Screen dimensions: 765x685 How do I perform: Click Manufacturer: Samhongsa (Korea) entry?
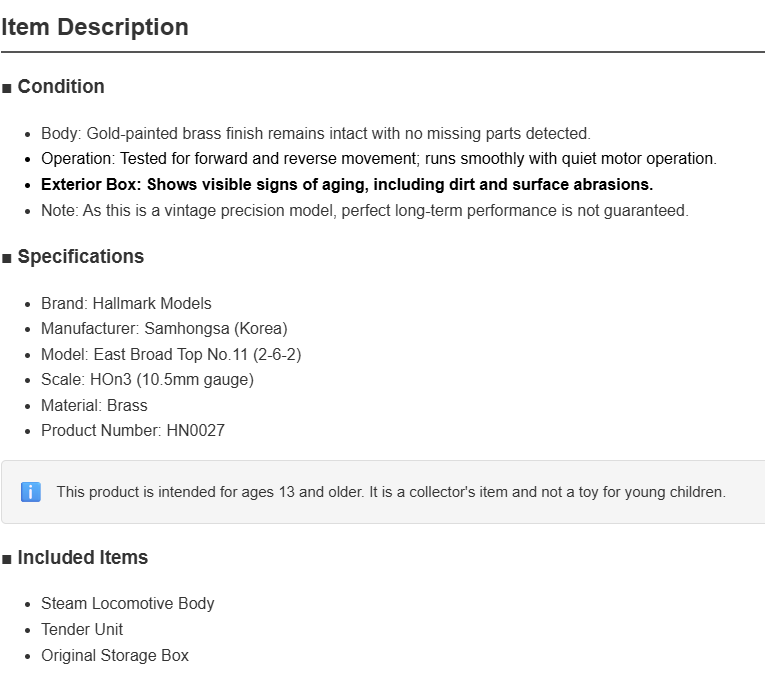(x=164, y=328)
